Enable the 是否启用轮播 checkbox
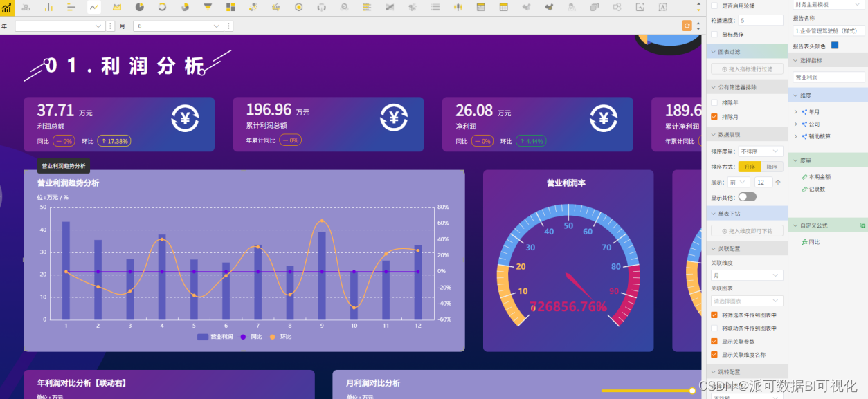The width and height of the screenshot is (868, 399). (714, 6)
